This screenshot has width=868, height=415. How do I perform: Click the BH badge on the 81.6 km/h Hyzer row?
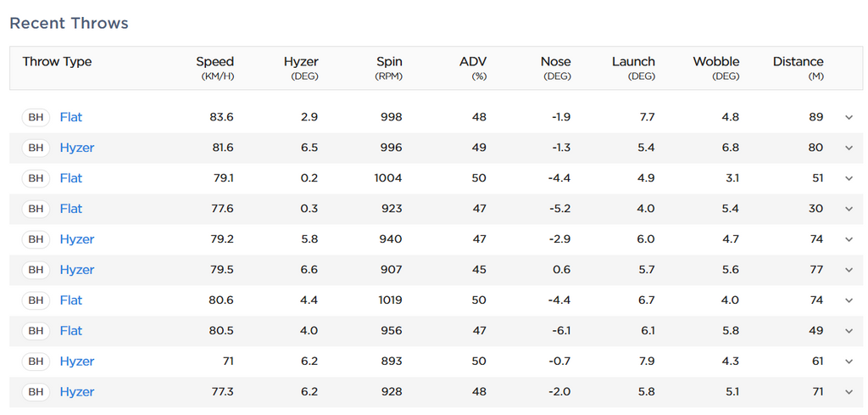click(36, 148)
